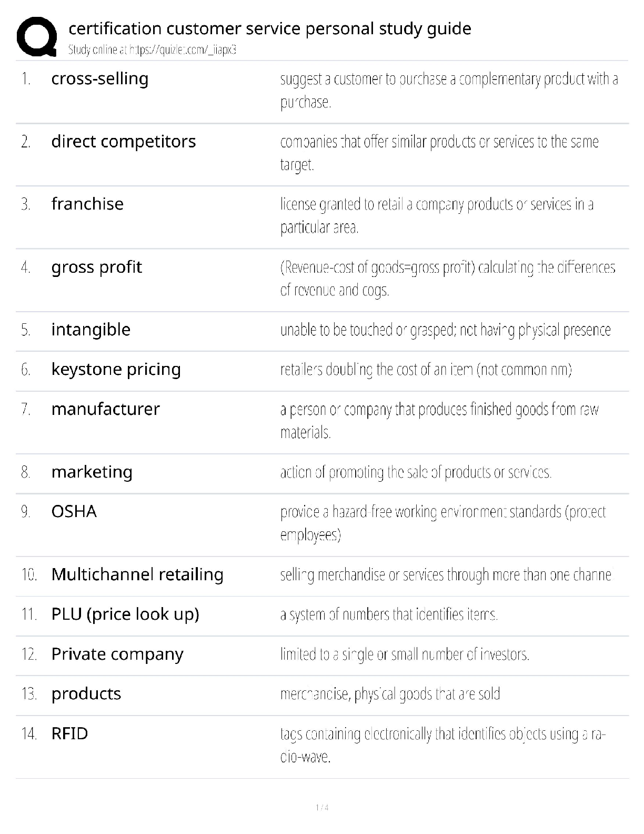Click the gross profit term
Image resolution: width=644 pixels, height=834 pixels.
click(x=96, y=267)
